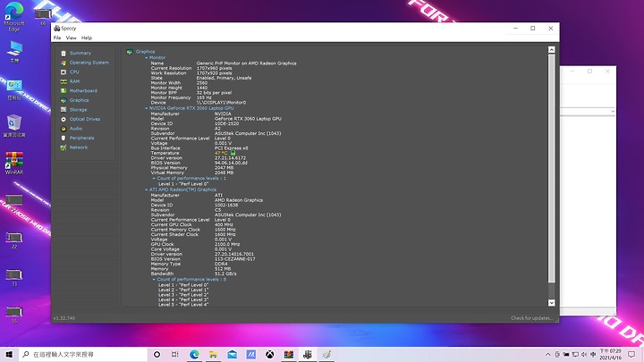Select the 2100.0 MHz GPU Clock value
This screenshot has width=644, height=362.
(227, 244)
